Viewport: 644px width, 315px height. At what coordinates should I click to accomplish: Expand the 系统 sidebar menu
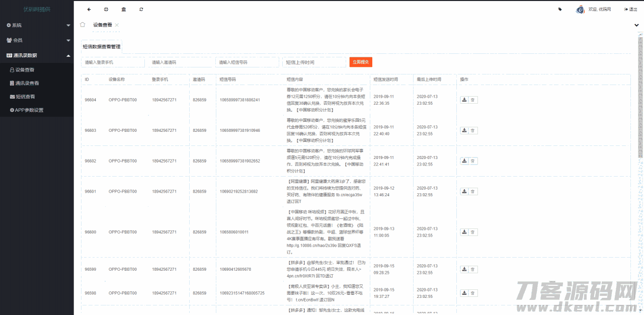click(37, 25)
